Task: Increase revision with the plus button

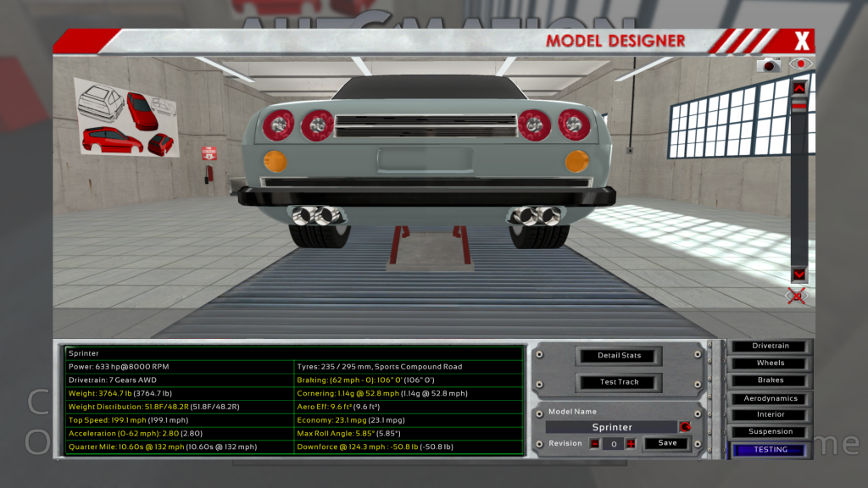Action: point(631,443)
